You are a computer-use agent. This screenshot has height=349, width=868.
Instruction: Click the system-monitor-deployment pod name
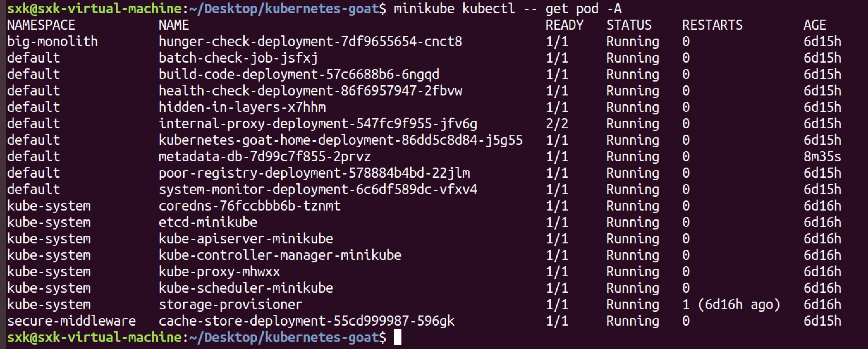pos(318,190)
